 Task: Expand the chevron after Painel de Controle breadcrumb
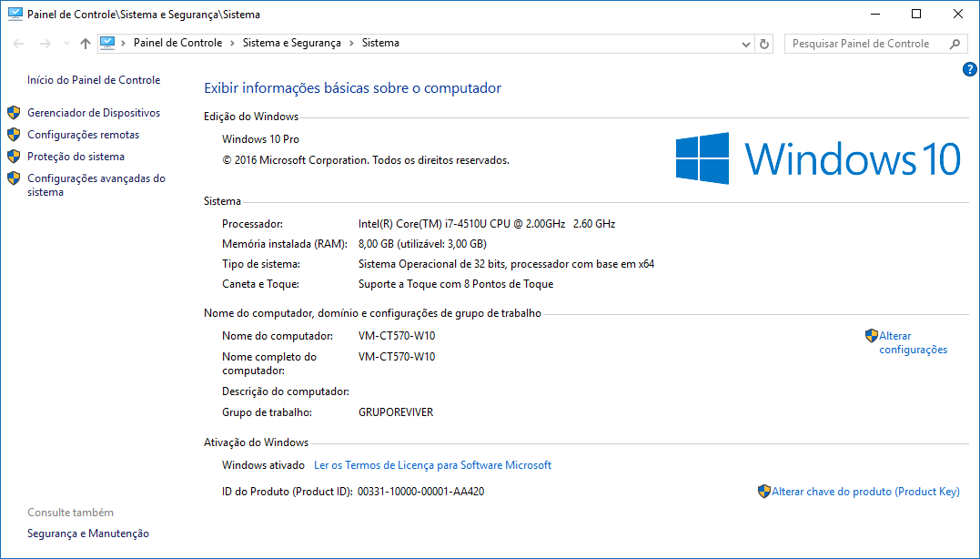233,43
